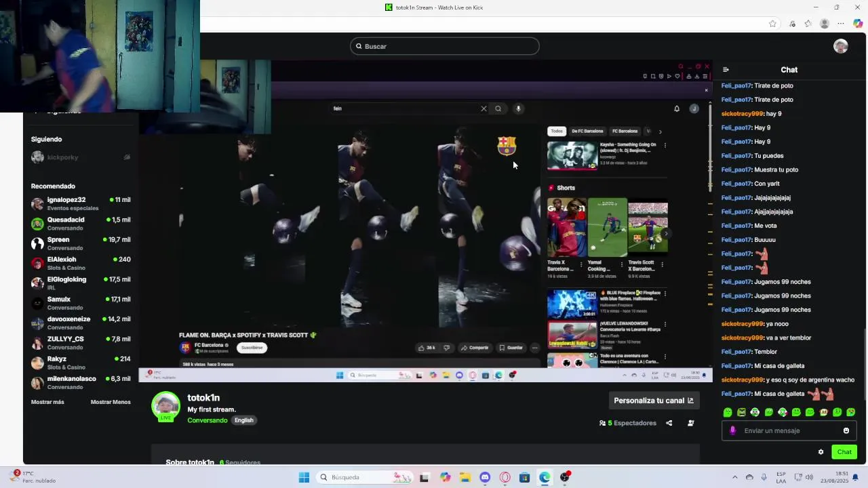The image size is (868, 488).
Task: Open browser menu three dots
Action: click(x=841, y=24)
